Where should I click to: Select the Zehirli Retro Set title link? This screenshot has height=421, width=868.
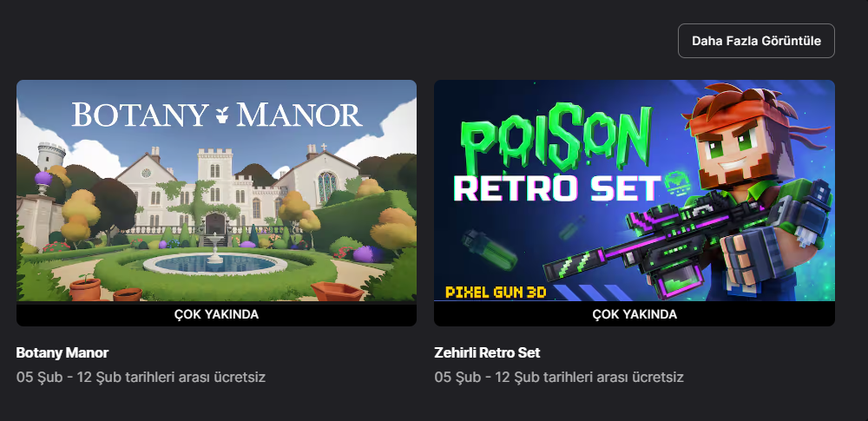[487, 352]
